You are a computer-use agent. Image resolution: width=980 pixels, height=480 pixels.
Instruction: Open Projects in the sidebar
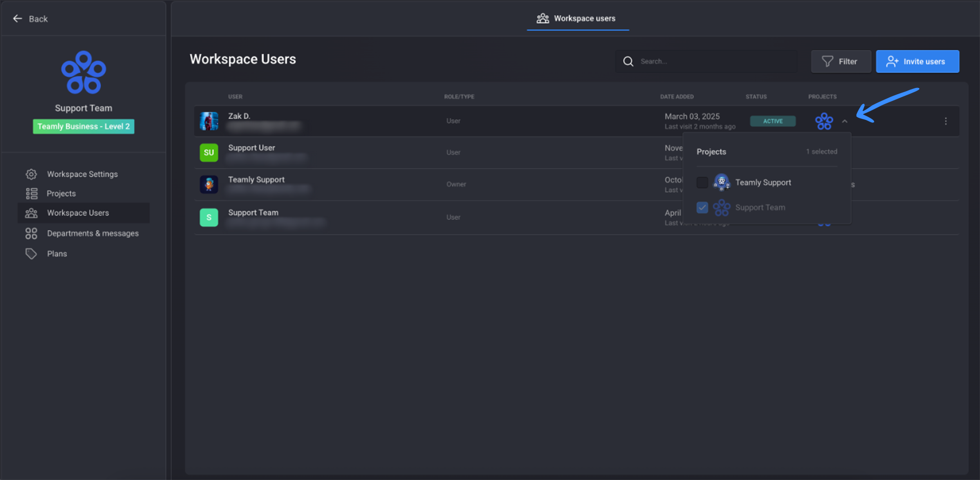61,193
